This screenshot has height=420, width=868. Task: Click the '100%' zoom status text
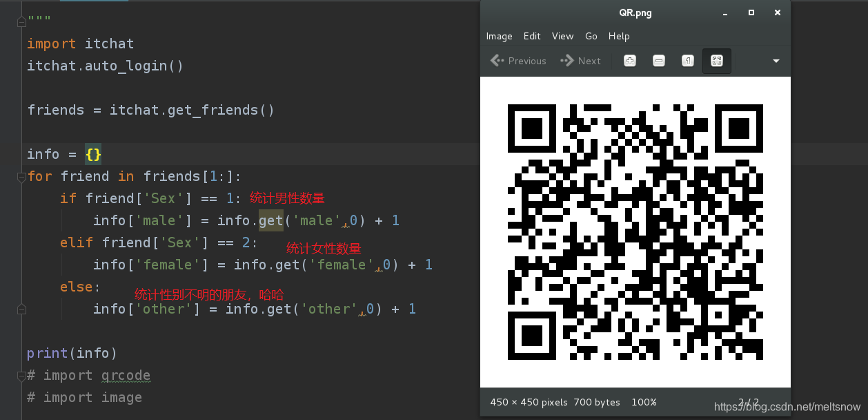644,402
